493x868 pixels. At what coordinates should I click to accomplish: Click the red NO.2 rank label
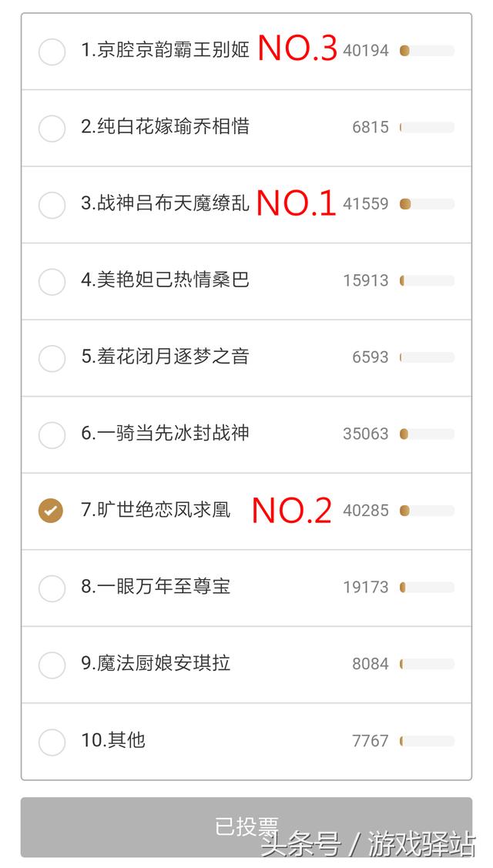coord(292,511)
